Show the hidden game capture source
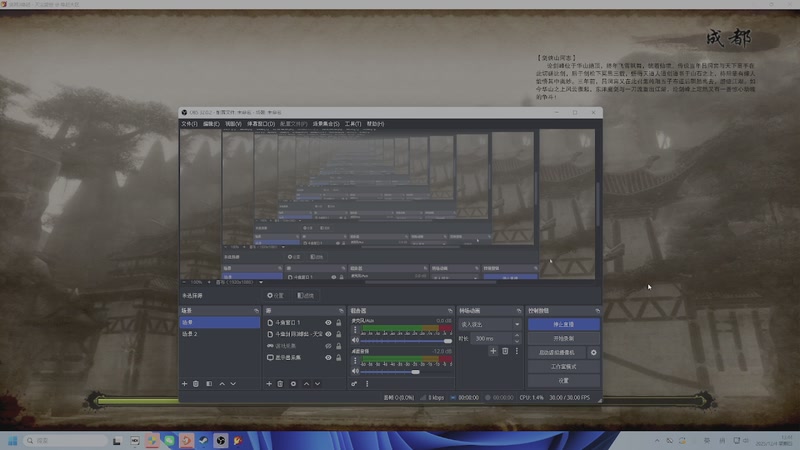 coord(328,346)
